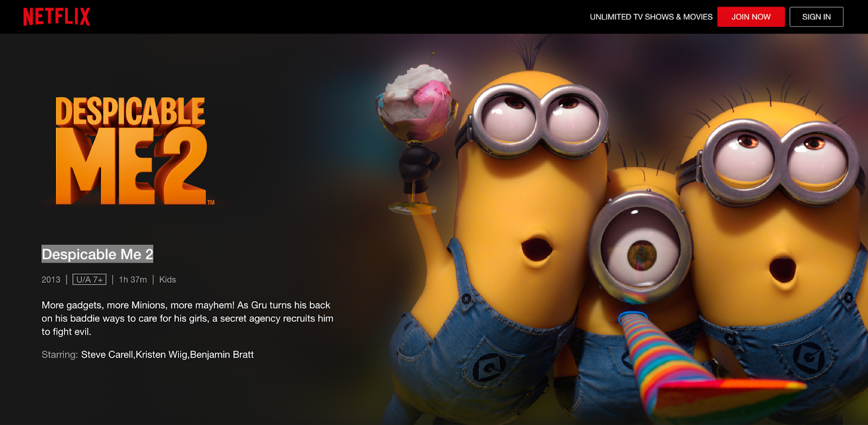Click the JOIN NOW button

(751, 17)
